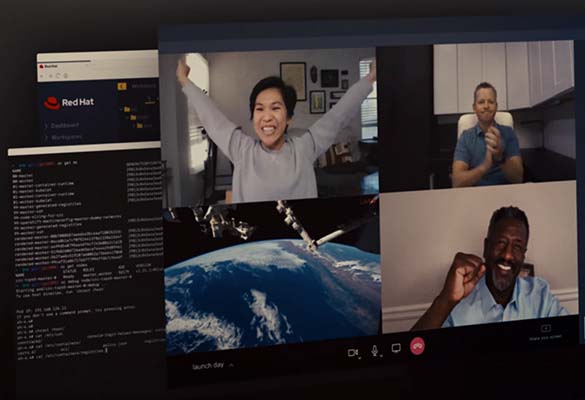
Task: Expand the first folder in the file tree
Action: 127,109
